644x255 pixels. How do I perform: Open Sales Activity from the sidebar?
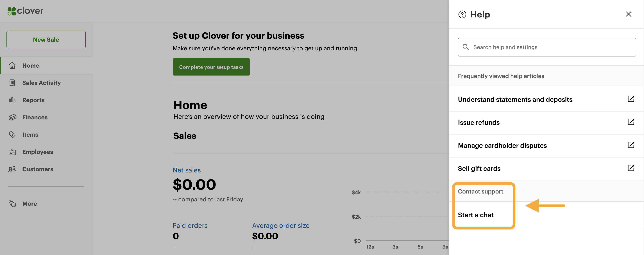(x=41, y=83)
